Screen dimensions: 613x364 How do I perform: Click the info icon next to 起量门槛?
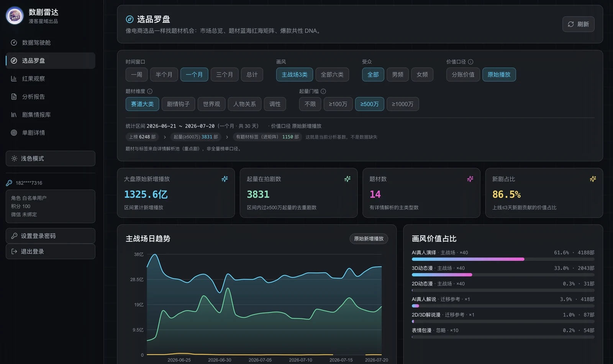pyautogui.click(x=323, y=91)
